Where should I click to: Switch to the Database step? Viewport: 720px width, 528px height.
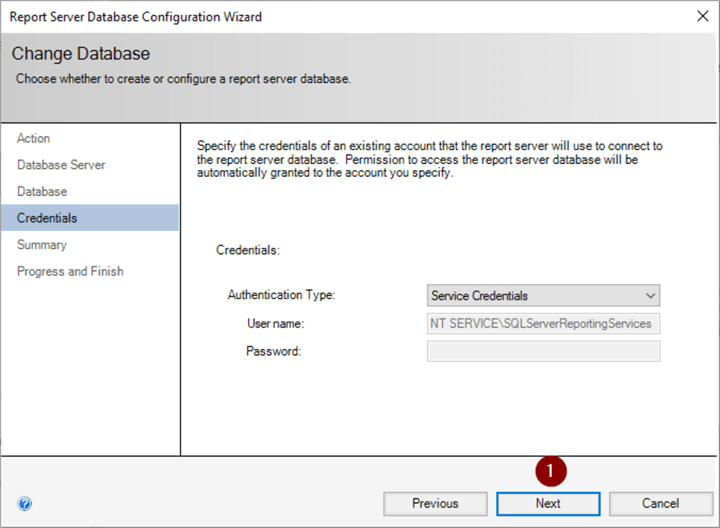[x=42, y=191]
